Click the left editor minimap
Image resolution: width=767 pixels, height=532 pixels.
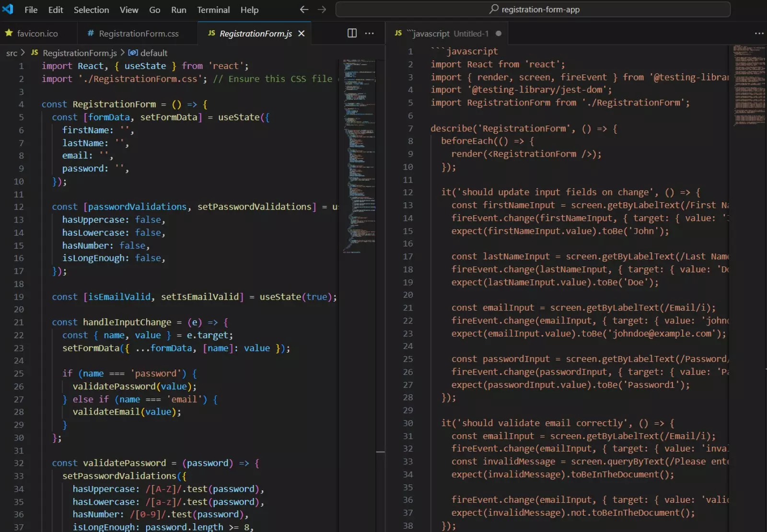359,156
